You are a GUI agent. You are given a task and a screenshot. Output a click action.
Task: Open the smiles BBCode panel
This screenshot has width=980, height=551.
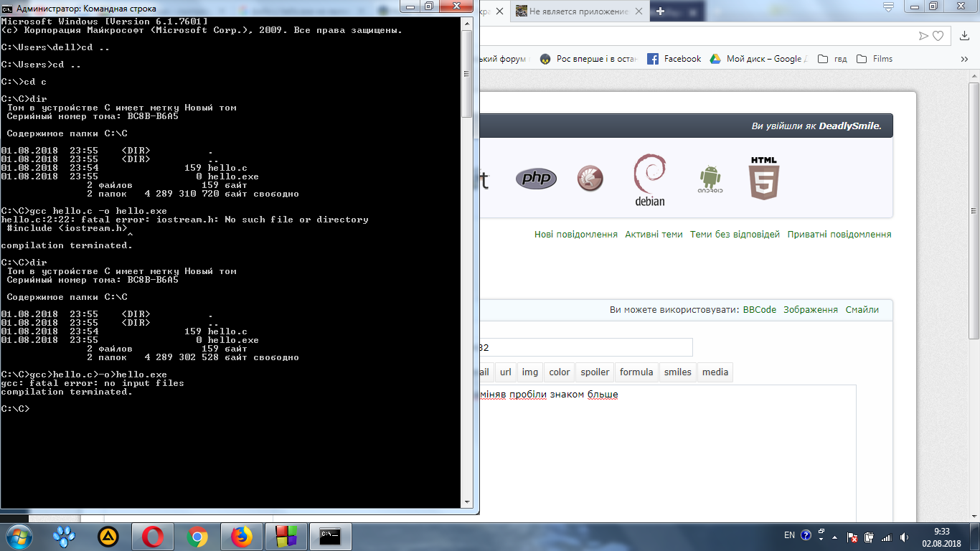(677, 372)
